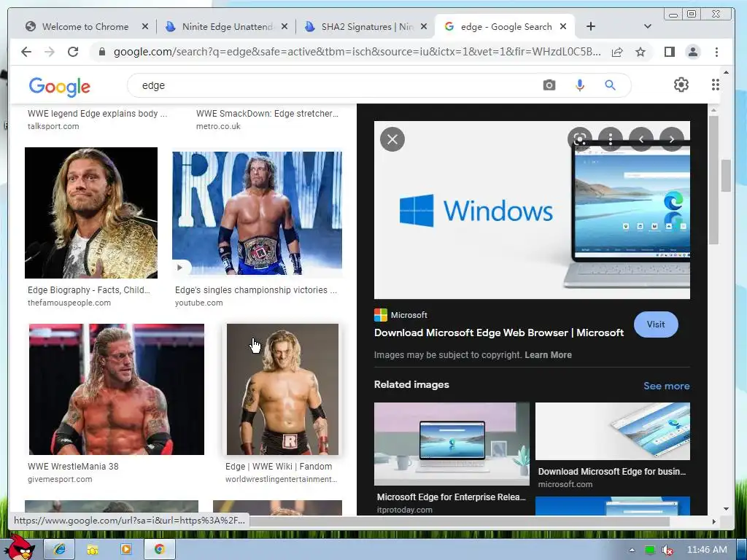The image size is (747, 560).
Task: Open file explorer from taskbar
Action: point(93,550)
